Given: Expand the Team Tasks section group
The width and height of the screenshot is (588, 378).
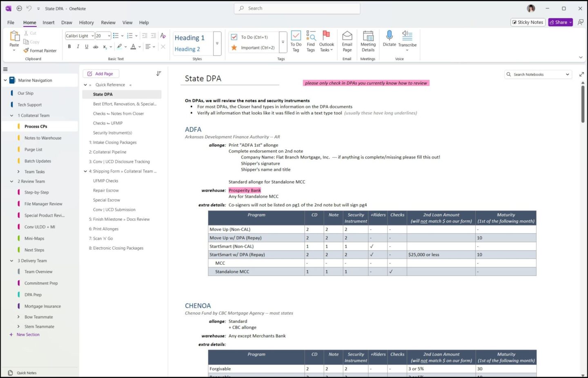Looking at the screenshot, I should pos(18,172).
